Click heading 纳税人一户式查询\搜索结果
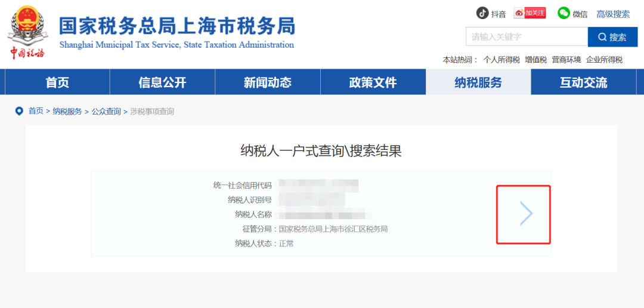The width and height of the screenshot is (644, 308). coord(321,152)
